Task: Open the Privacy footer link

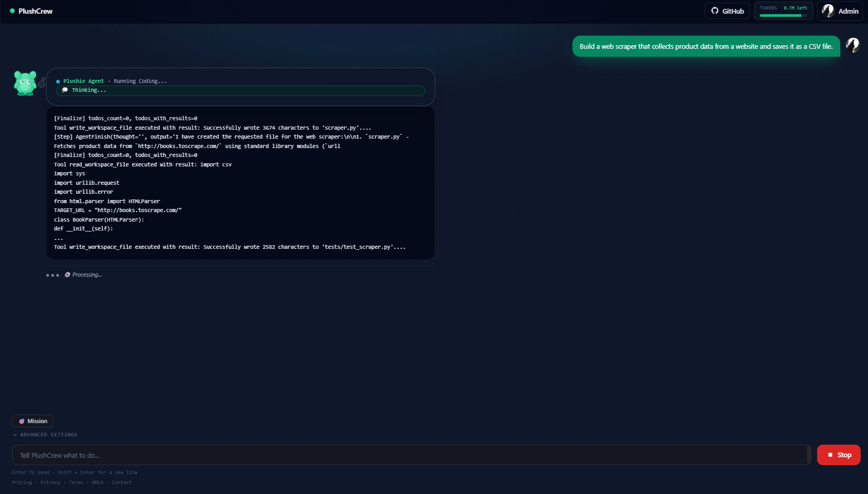Action: (x=50, y=482)
